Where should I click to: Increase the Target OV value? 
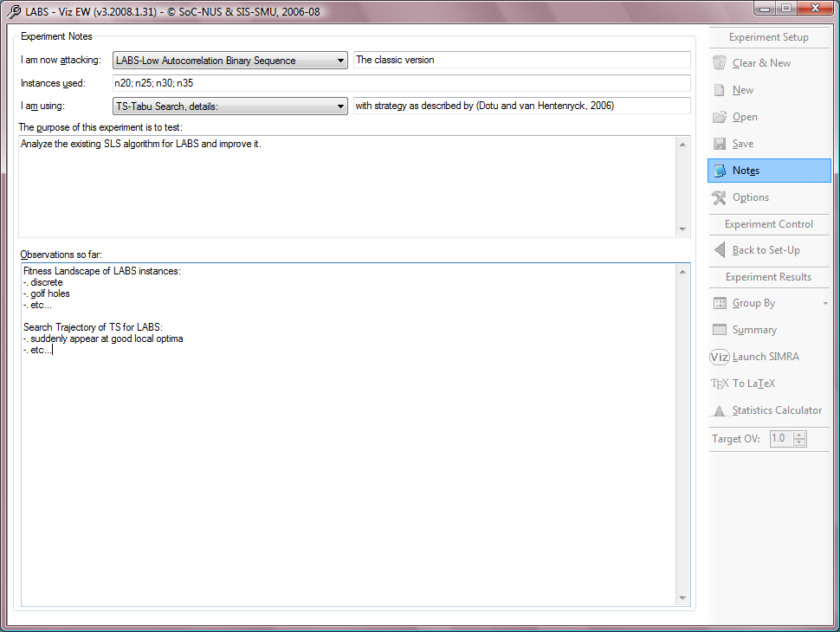(x=799, y=435)
